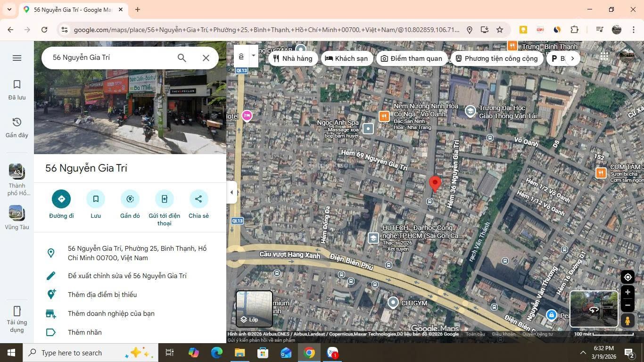
Task: Clear the search with the X icon
Action: click(206, 58)
